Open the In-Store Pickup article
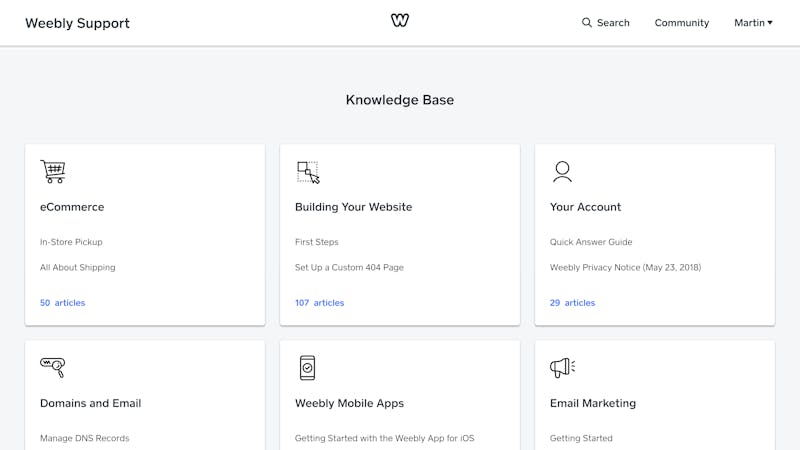Screen dimensions: 800x450 71,242
